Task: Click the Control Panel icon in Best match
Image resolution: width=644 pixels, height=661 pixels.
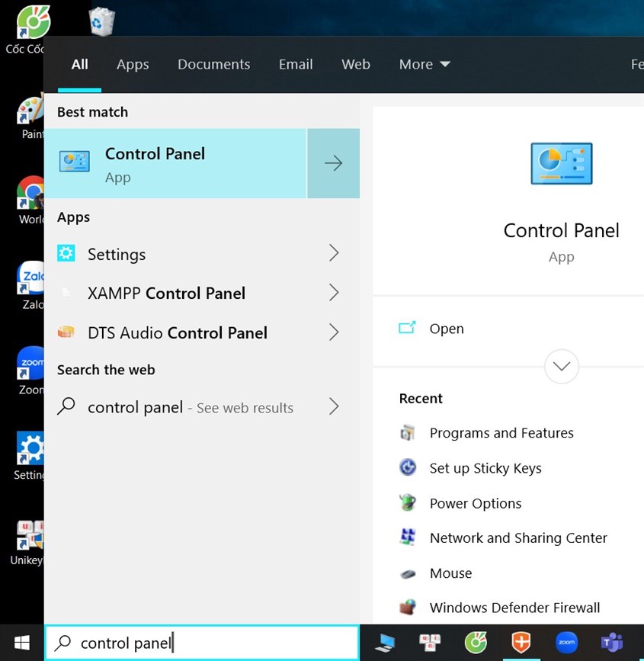Action: click(x=74, y=162)
